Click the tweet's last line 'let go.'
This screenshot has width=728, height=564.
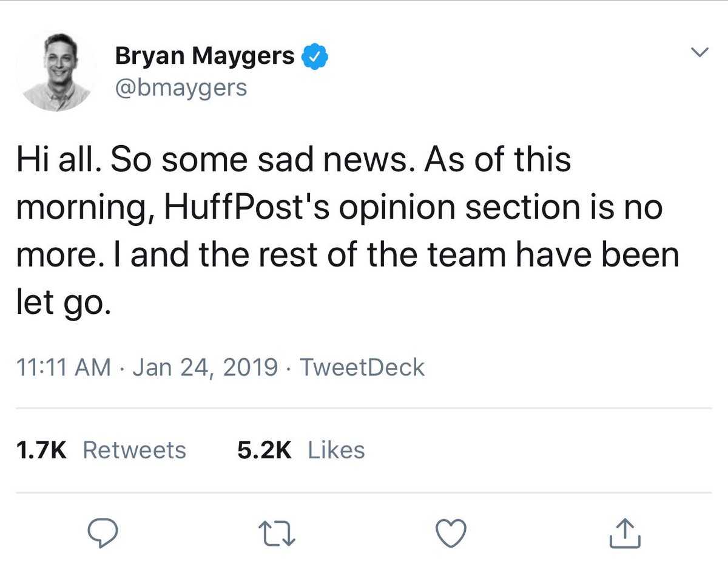point(63,302)
